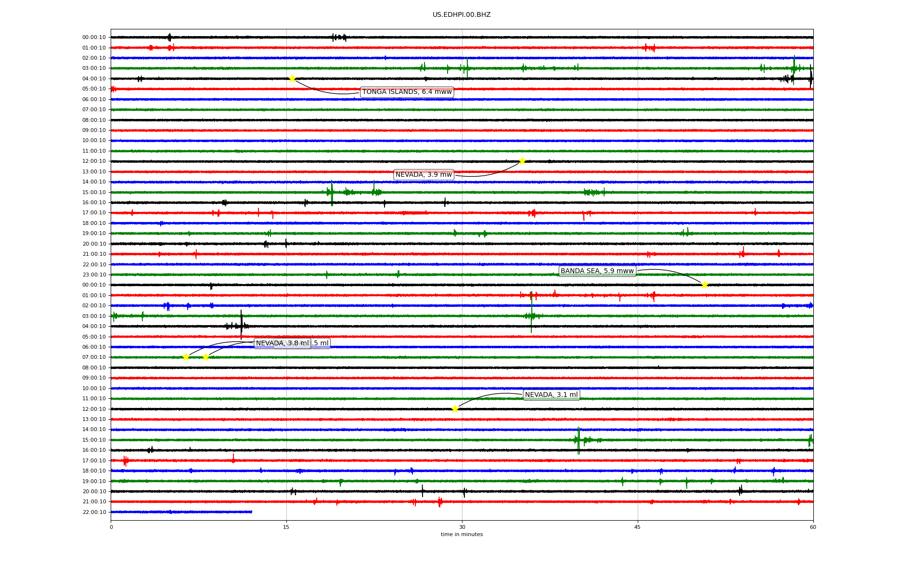Image resolution: width=924 pixels, height=578 pixels.
Task: Click the x-axis tick label 30
Action: coord(462,527)
